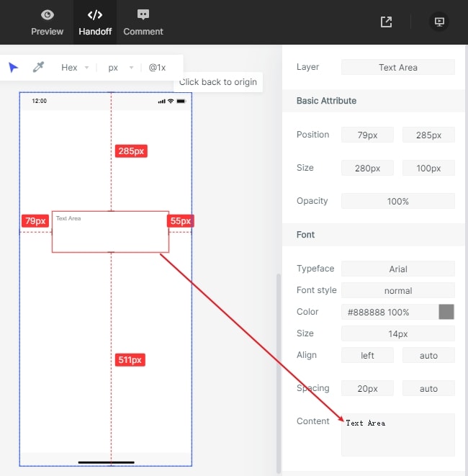
Task: Click the share export icon
Action: [386, 22]
